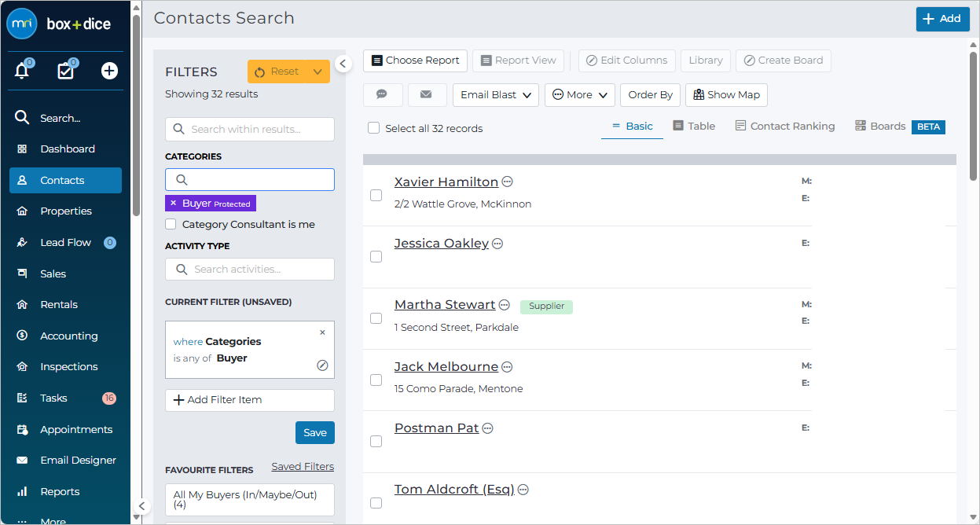Click the Order By button

point(651,94)
